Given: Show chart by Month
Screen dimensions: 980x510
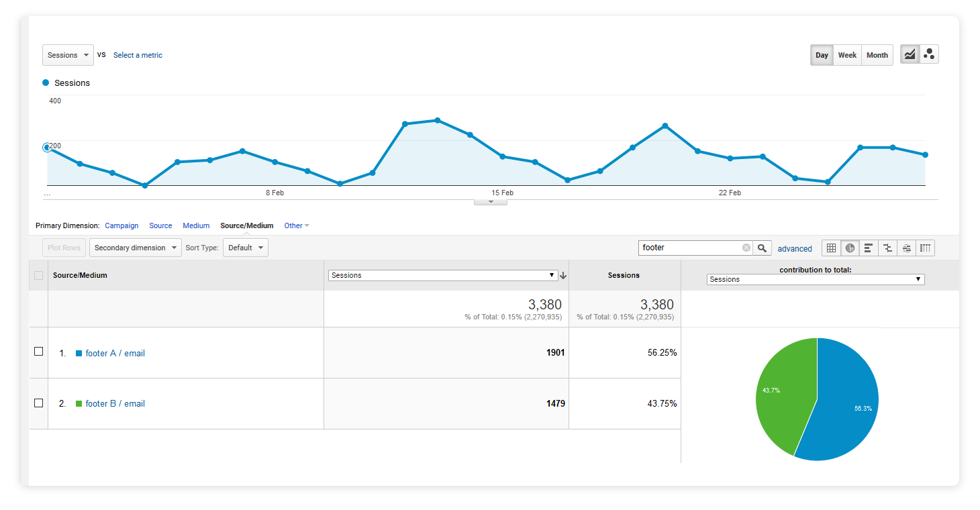Looking at the screenshot, I should (877, 55).
